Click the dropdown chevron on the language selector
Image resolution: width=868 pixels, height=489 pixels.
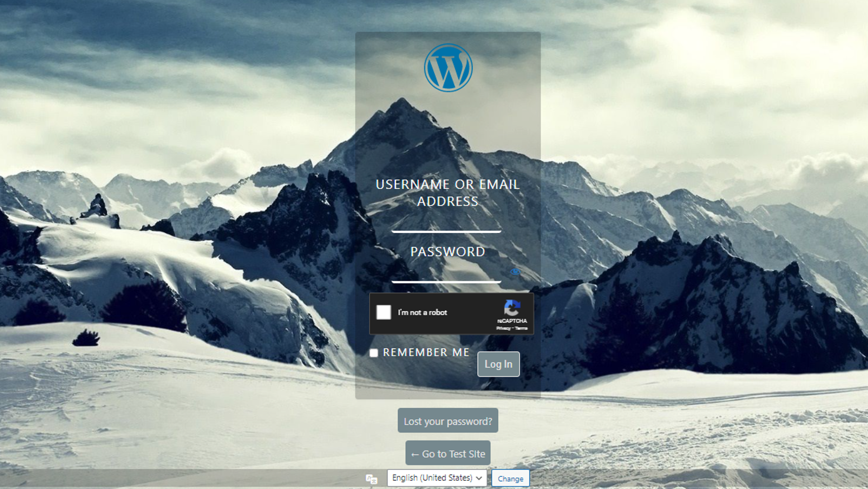point(479,478)
